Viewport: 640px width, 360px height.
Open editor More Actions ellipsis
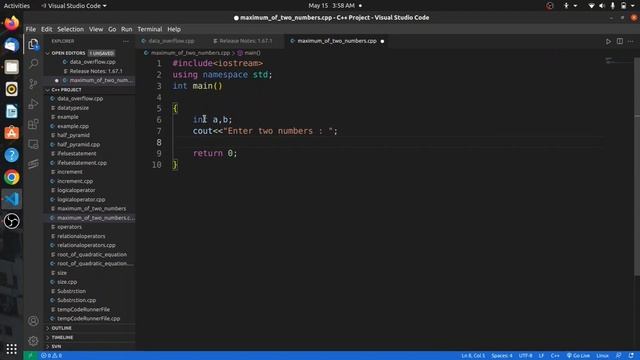point(631,41)
